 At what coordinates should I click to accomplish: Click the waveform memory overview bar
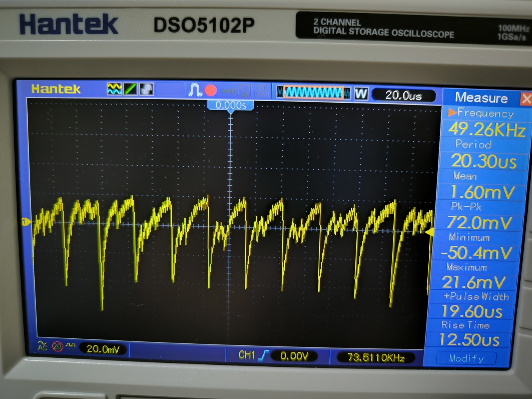tap(314, 93)
